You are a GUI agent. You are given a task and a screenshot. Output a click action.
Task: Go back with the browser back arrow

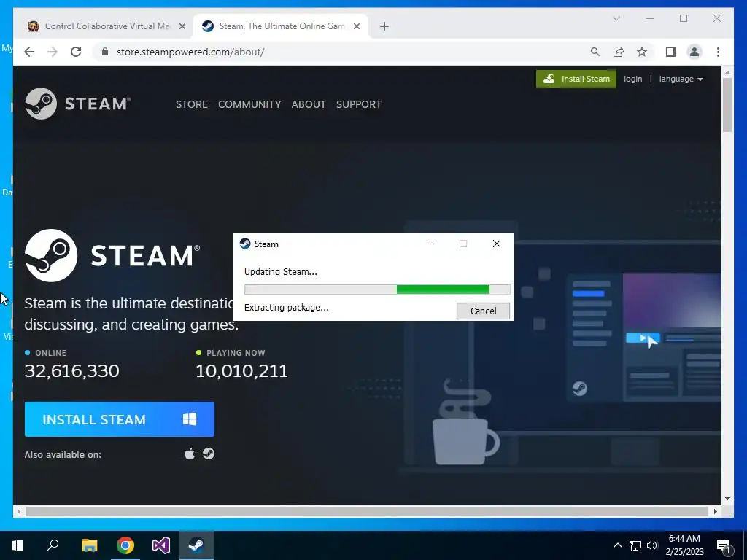coord(29,52)
